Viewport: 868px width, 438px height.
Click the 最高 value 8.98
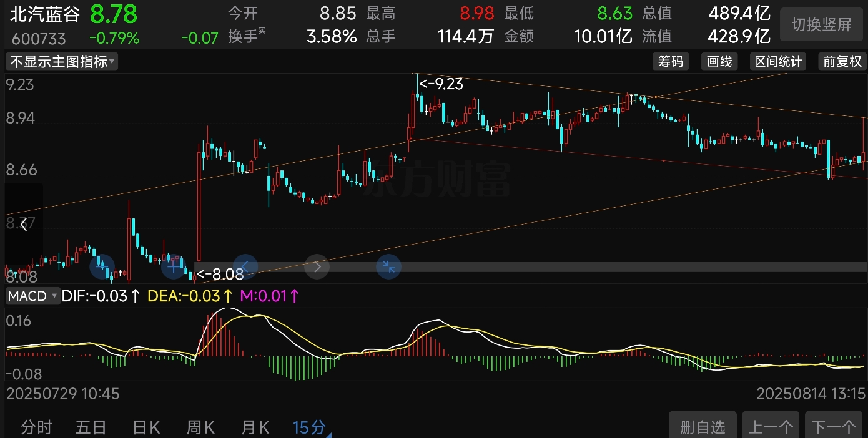click(x=476, y=13)
